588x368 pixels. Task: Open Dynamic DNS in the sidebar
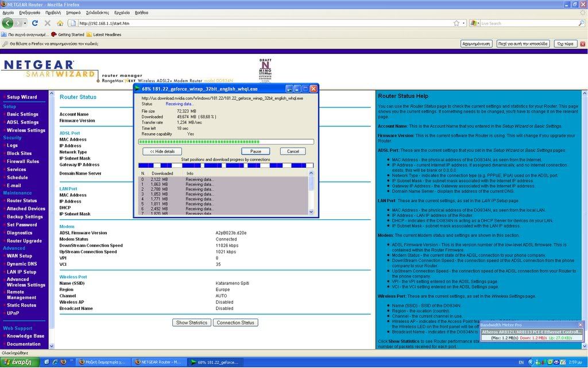tap(22, 264)
